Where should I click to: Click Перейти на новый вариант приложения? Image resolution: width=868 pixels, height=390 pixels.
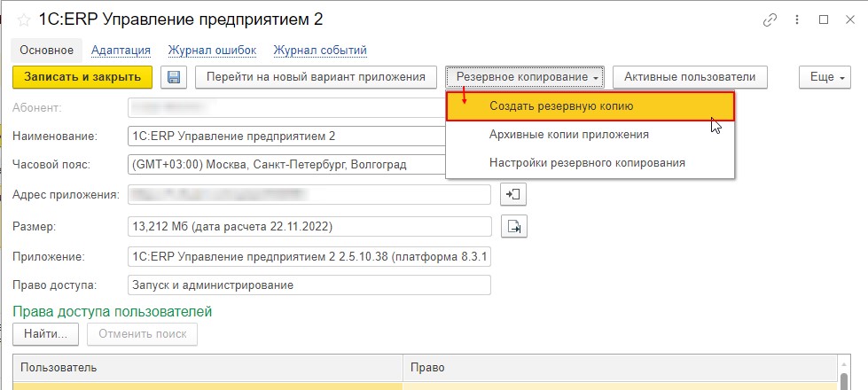316,77
